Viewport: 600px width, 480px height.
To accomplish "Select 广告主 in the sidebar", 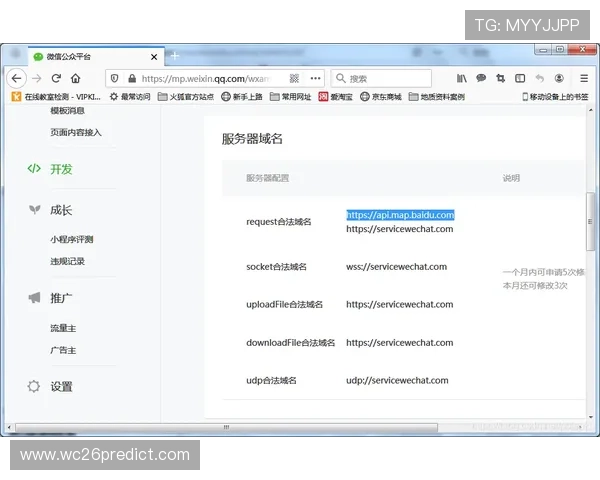I will (63, 350).
